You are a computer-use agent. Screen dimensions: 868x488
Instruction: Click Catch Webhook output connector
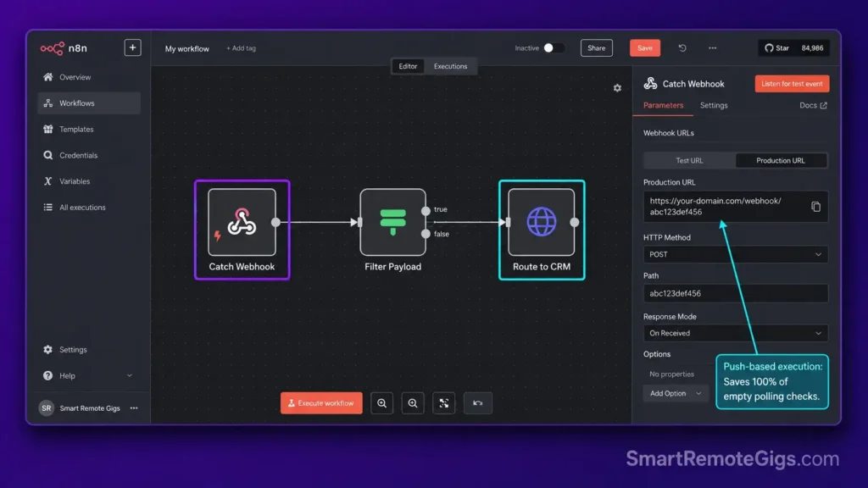pyautogui.click(x=275, y=222)
